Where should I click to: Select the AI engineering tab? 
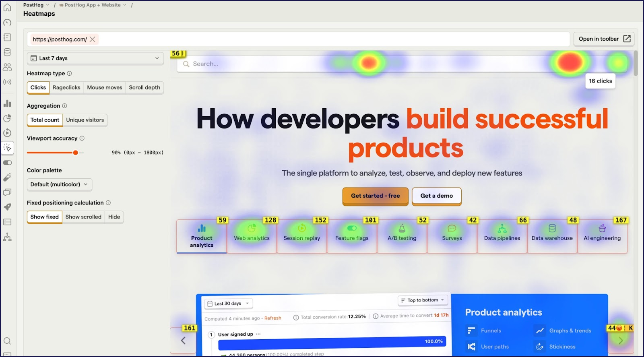click(602, 237)
